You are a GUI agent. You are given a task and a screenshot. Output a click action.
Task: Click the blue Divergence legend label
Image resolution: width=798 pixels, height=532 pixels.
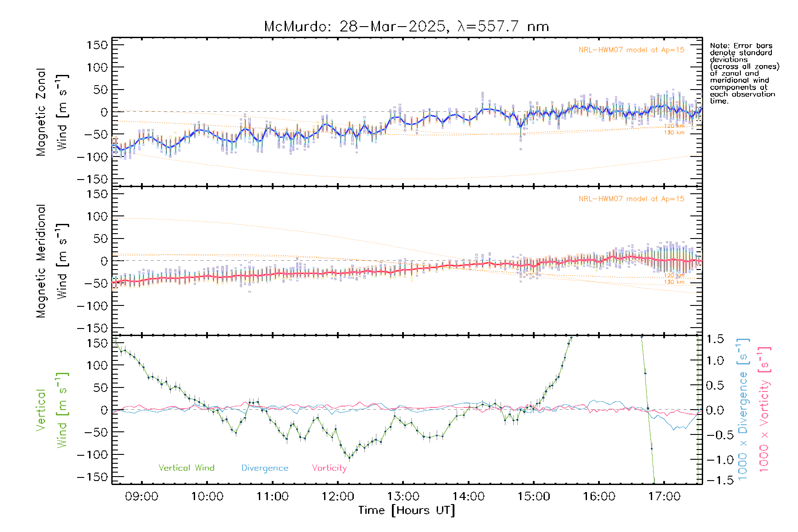coord(265,468)
